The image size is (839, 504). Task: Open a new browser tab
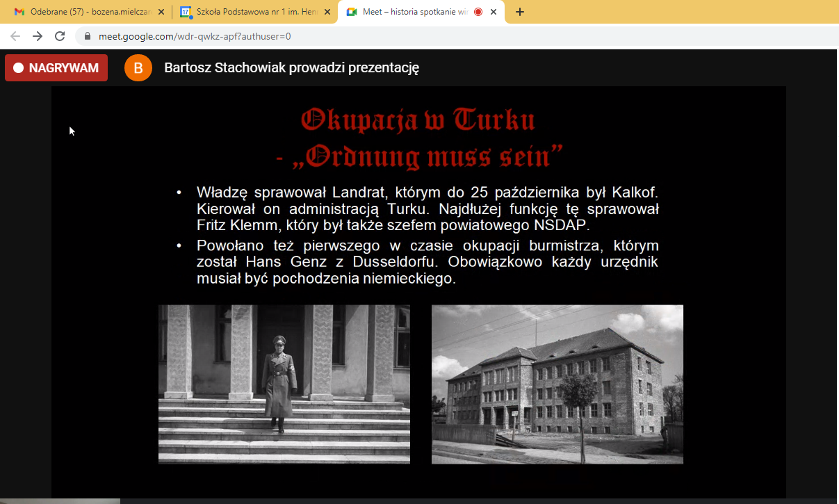pos(519,12)
